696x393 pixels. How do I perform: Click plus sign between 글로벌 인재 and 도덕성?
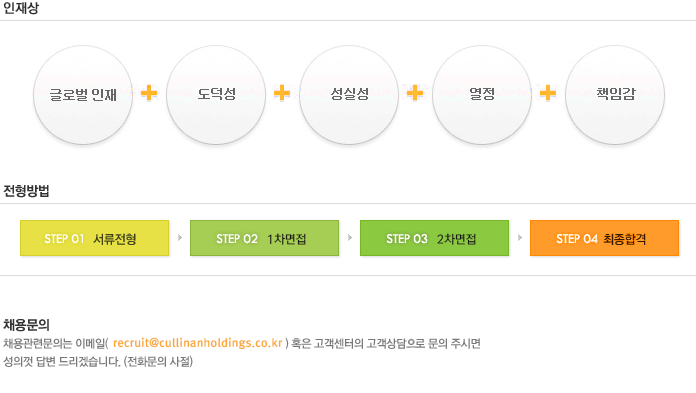149,93
